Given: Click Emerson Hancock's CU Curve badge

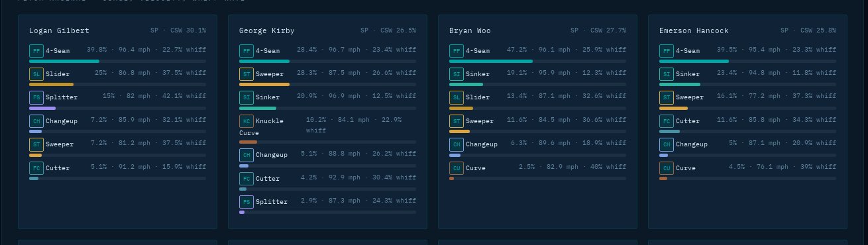Looking at the screenshot, I should tap(666, 168).
